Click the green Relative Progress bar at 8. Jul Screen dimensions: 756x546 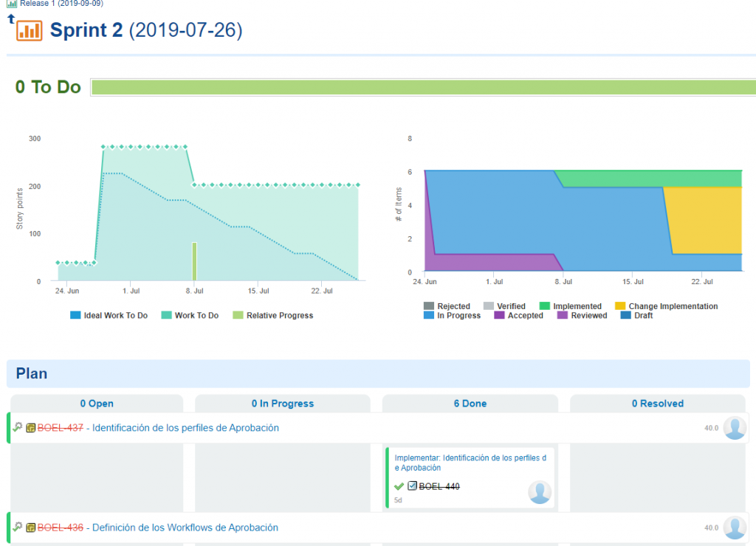[194, 261]
